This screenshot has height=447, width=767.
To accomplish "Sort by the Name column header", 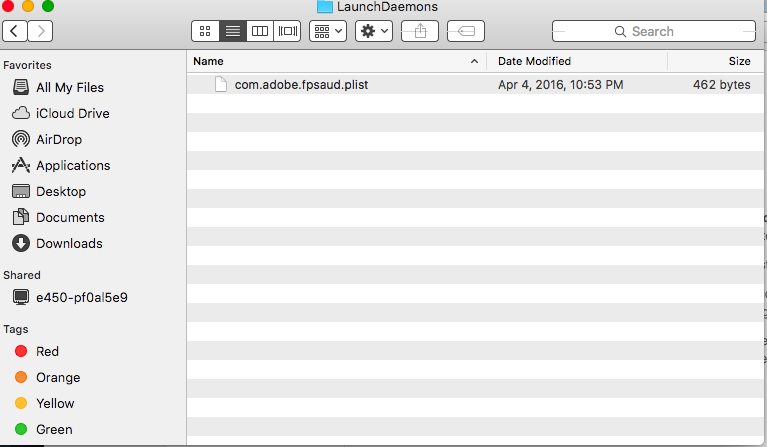I will point(337,61).
